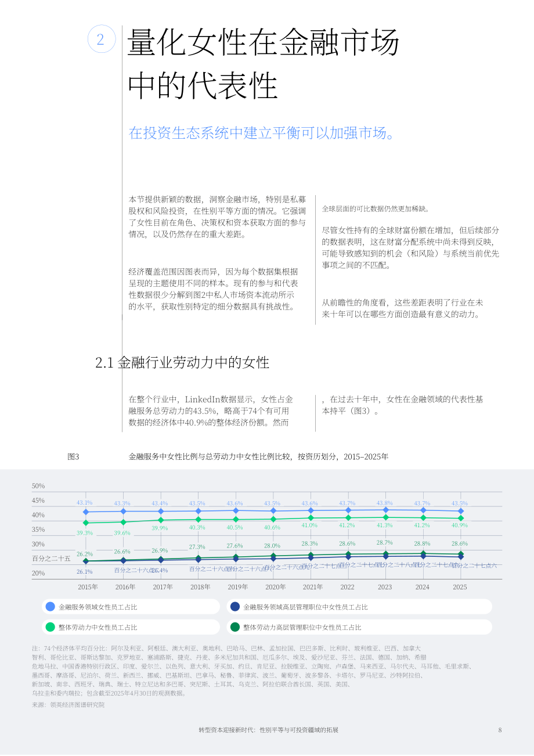Click the 2018年 axis label
Screen dimensions: 534x756
click(200, 587)
